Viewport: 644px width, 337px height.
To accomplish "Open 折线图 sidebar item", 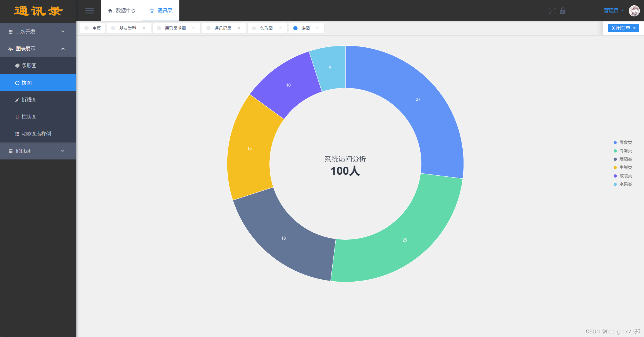I will click(x=29, y=100).
